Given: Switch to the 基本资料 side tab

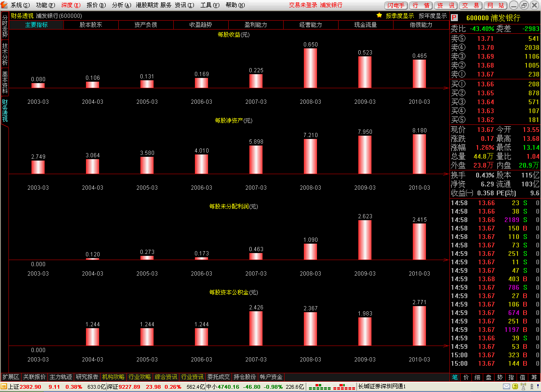Looking at the screenshot, I should [x=5, y=82].
